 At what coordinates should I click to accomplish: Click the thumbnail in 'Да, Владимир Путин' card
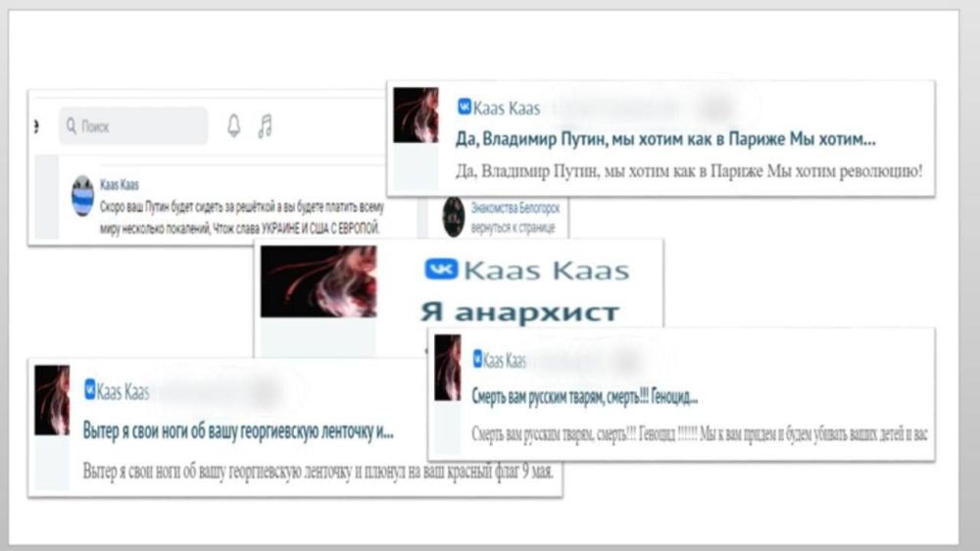point(416,116)
